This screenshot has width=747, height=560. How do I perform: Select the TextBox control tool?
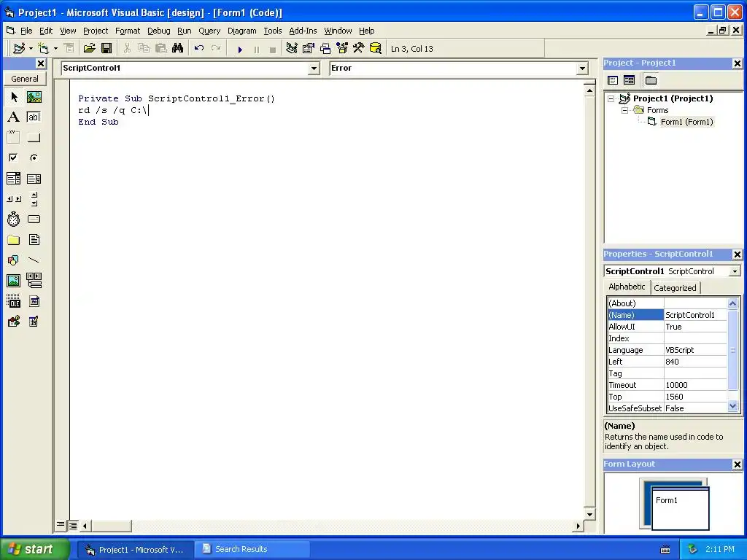click(34, 117)
